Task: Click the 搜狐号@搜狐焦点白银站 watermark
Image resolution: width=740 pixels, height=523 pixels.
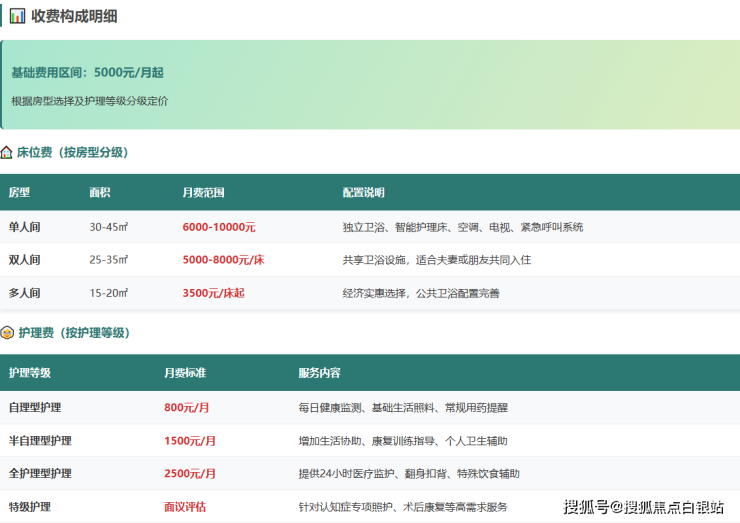Action: pyautogui.click(x=643, y=506)
